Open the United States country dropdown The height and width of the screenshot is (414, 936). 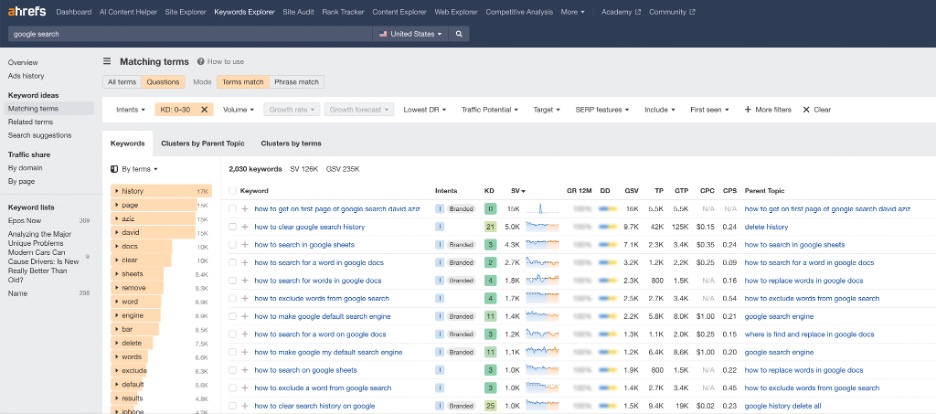(410, 33)
